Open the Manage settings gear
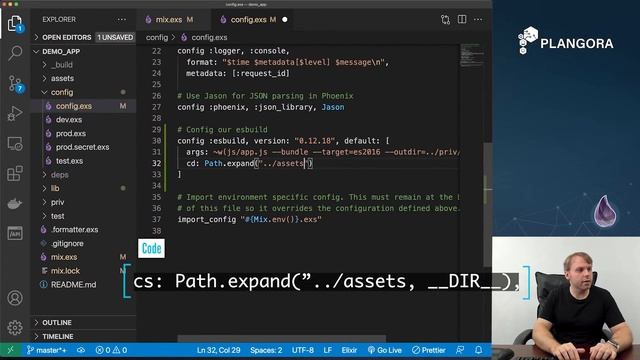640x360 pixels. [x=15, y=327]
